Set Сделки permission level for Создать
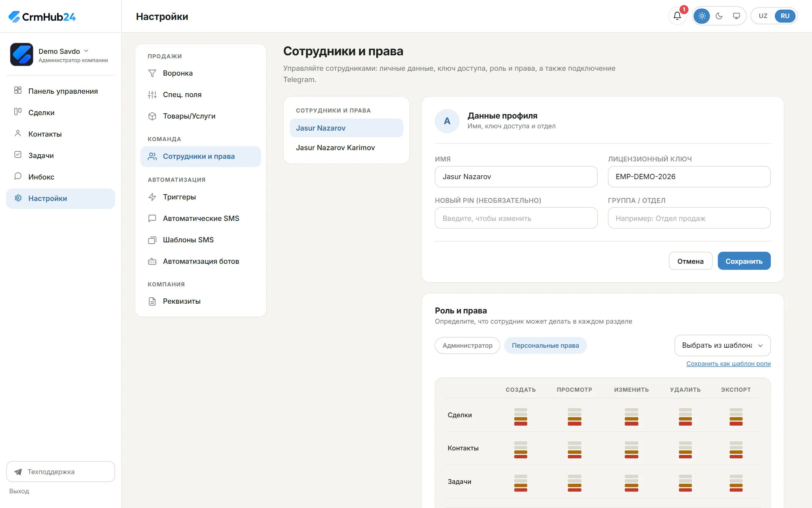The height and width of the screenshot is (508, 812). click(521, 417)
